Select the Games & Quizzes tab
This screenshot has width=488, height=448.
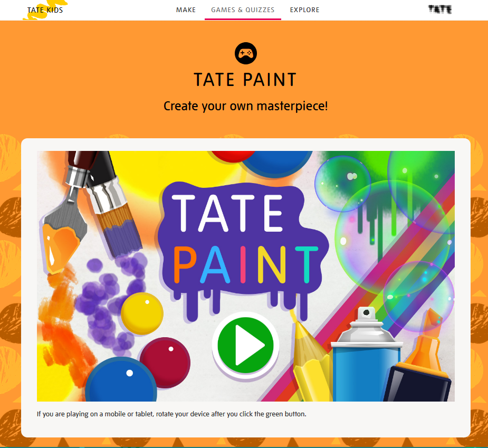tap(243, 10)
